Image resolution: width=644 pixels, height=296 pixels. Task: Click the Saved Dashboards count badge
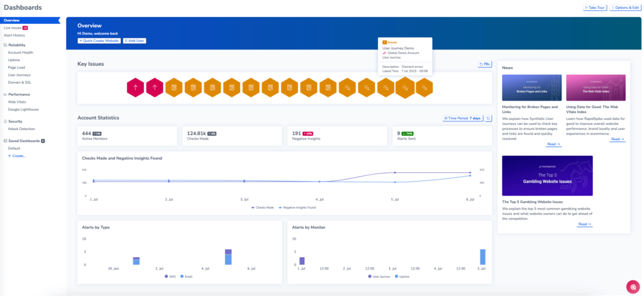(43, 141)
